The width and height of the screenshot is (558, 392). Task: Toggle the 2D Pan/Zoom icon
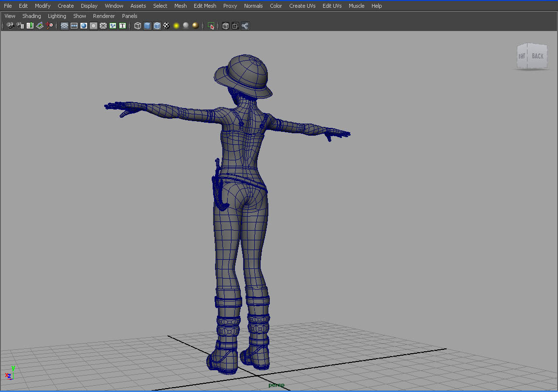point(49,26)
